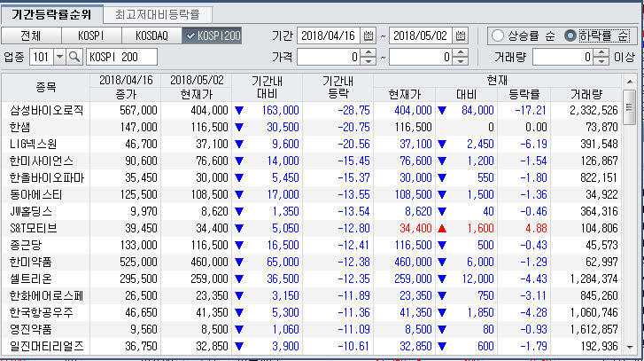Viewport: 644px width, 361px height.
Task: Select the 삼성바이오로직 stock row
Action: (46, 110)
